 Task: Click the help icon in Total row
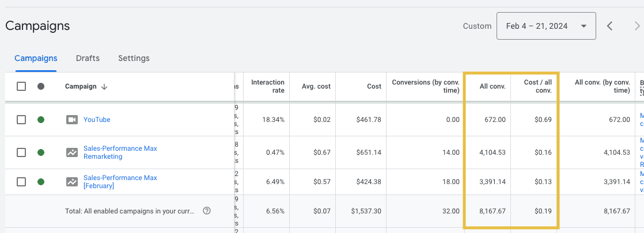pyautogui.click(x=207, y=211)
